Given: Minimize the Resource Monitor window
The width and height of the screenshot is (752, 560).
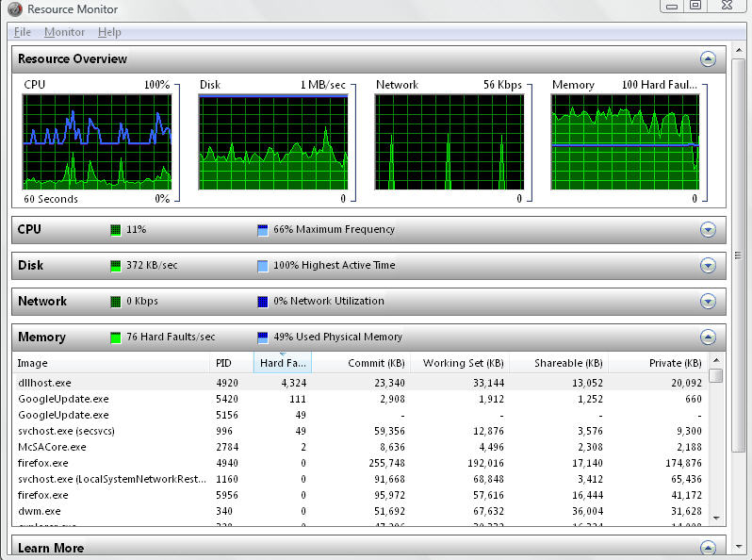Looking at the screenshot, I should point(672,6).
